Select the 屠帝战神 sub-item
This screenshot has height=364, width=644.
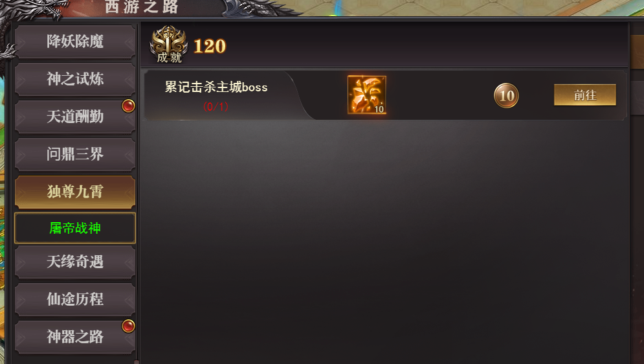point(75,228)
